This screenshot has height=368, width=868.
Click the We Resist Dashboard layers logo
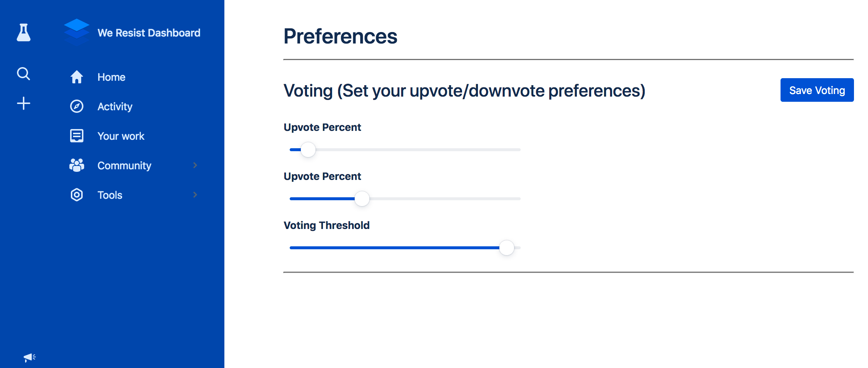76,32
